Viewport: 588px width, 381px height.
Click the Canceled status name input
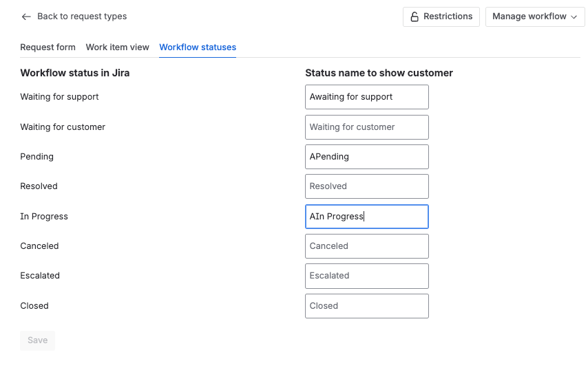point(367,246)
